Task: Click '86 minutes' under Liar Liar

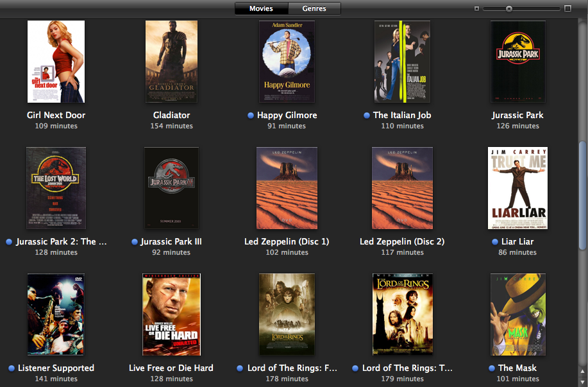Action: click(x=517, y=253)
